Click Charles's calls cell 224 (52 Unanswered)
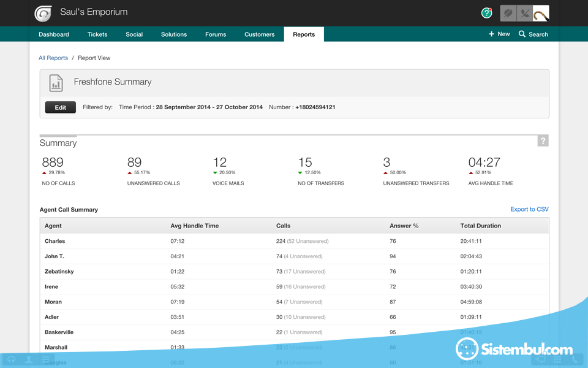The image size is (588, 368). (302, 241)
